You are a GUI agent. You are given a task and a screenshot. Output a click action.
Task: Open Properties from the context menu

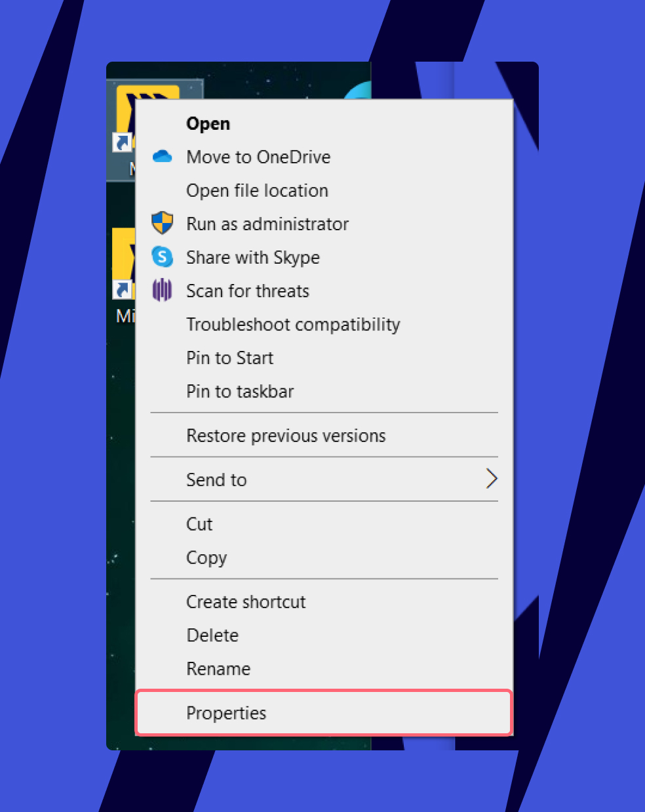[x=226, y=713]
